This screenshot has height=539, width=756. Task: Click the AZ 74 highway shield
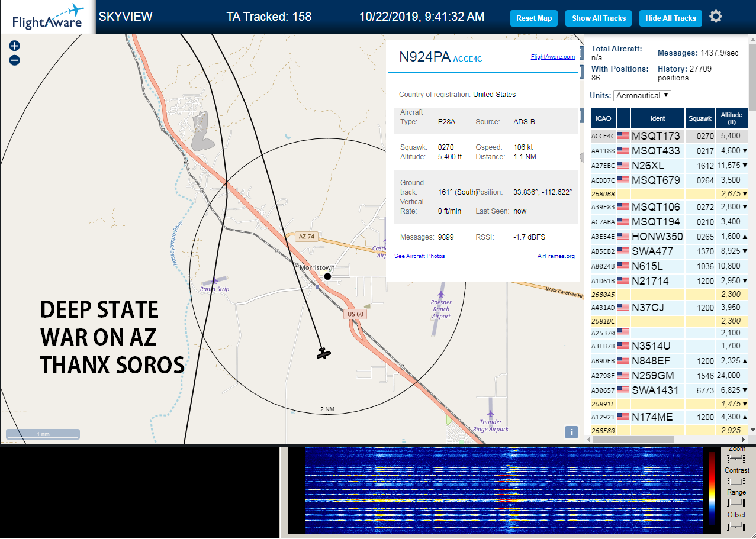(306, 236)
